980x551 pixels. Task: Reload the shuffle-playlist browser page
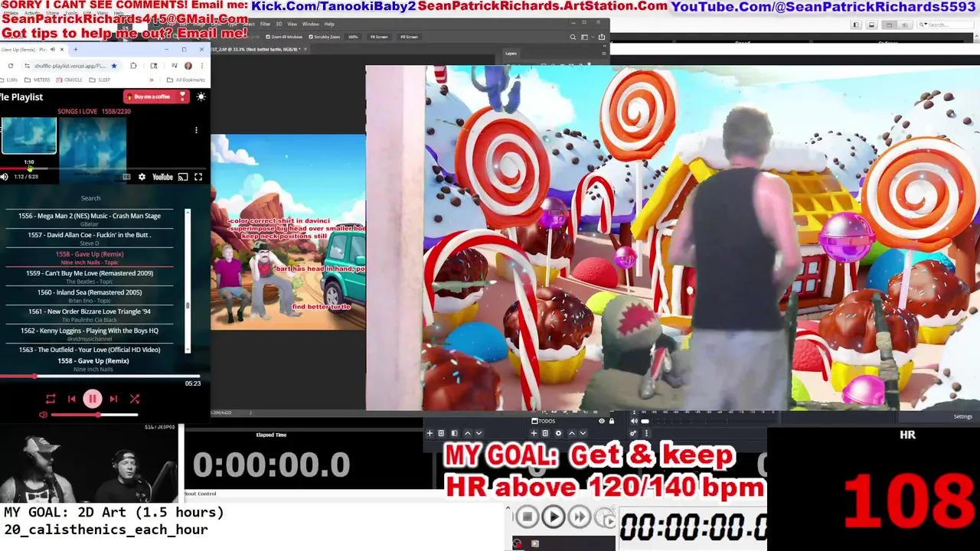point(11,66)
